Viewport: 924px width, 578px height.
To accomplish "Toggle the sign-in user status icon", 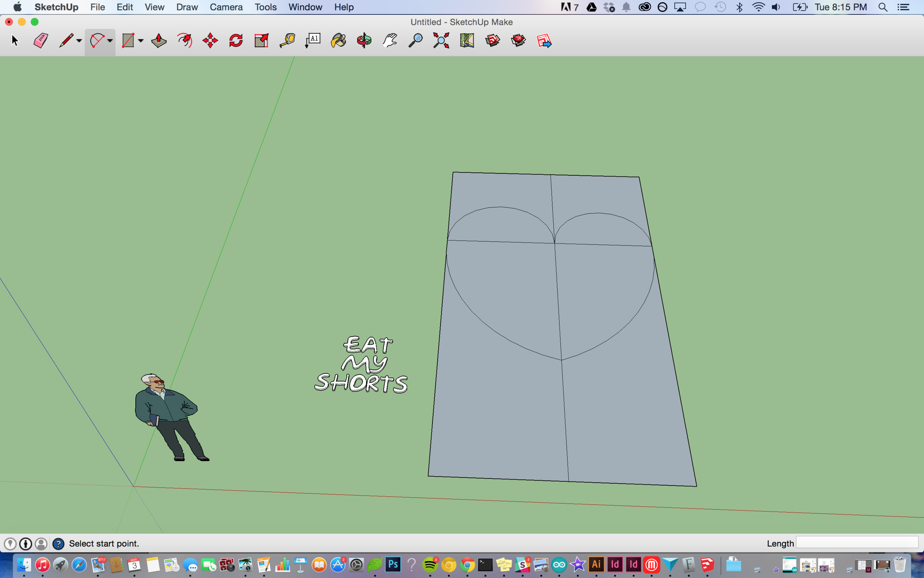I will (41, 544).
